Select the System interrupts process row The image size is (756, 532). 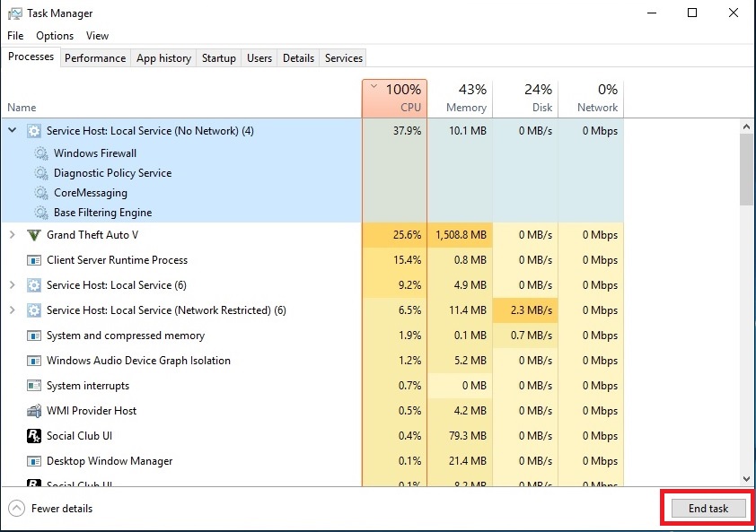coord(88,386)
